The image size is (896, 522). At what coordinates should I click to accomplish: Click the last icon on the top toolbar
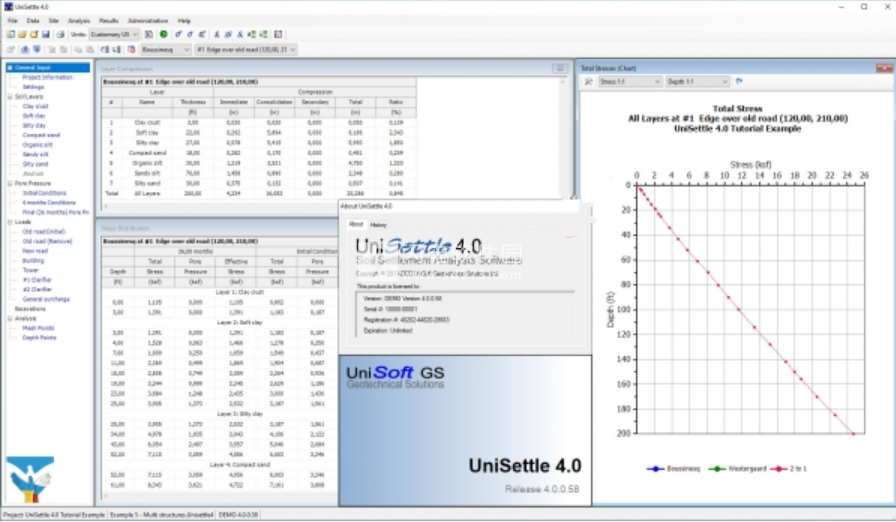(x=278, y=34)
